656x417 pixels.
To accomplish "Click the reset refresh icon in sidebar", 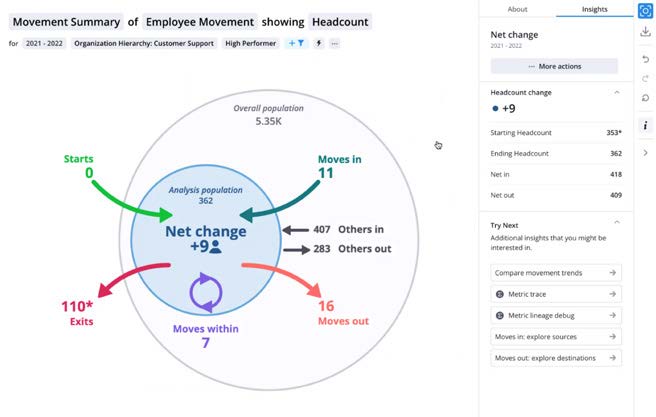I will [x=645, y=98].
